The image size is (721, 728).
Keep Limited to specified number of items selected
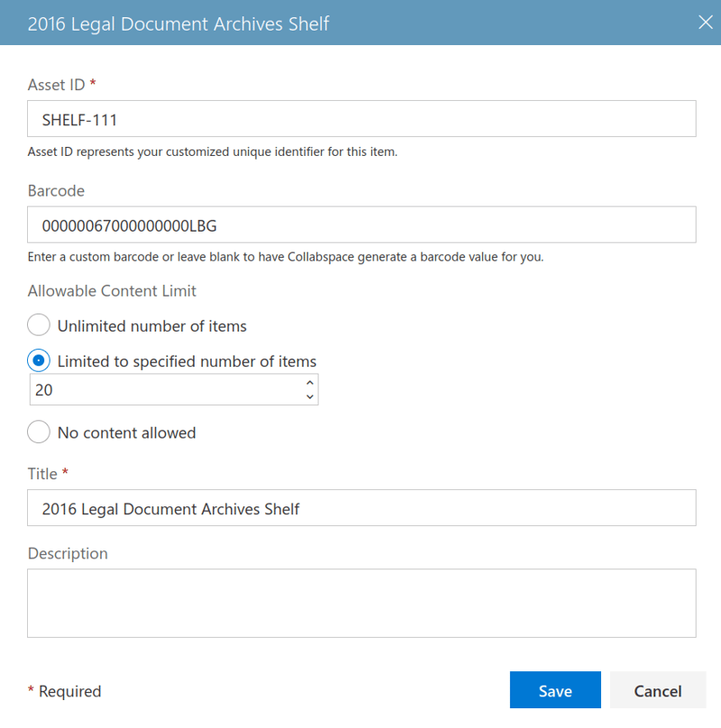[x=39, y=359]
